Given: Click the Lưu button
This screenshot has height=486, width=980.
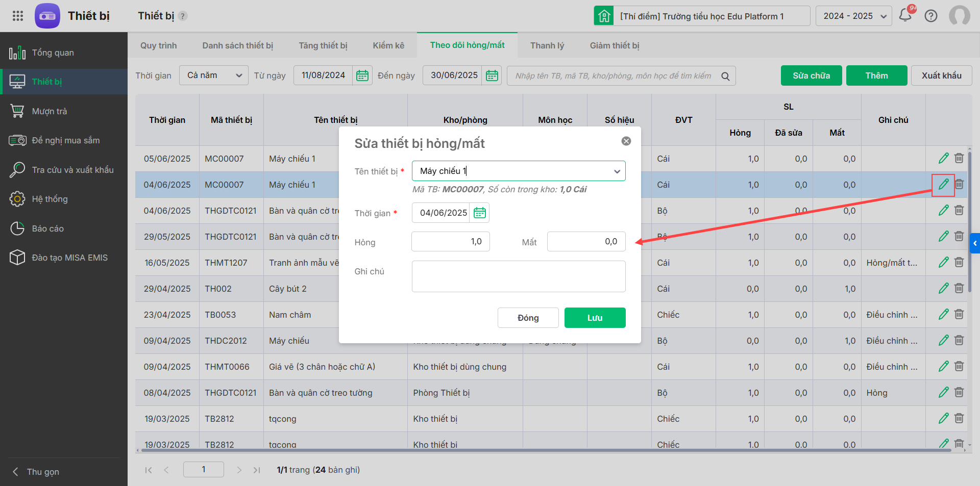Looking at the screenshot, I should [x=595, y=318].
